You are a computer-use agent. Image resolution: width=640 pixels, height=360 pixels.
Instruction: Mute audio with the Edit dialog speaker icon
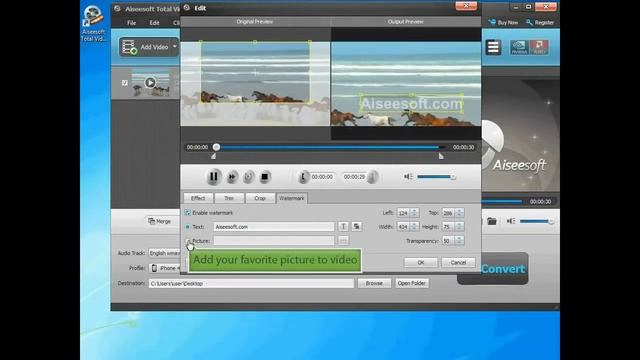[x=408, y=176]
